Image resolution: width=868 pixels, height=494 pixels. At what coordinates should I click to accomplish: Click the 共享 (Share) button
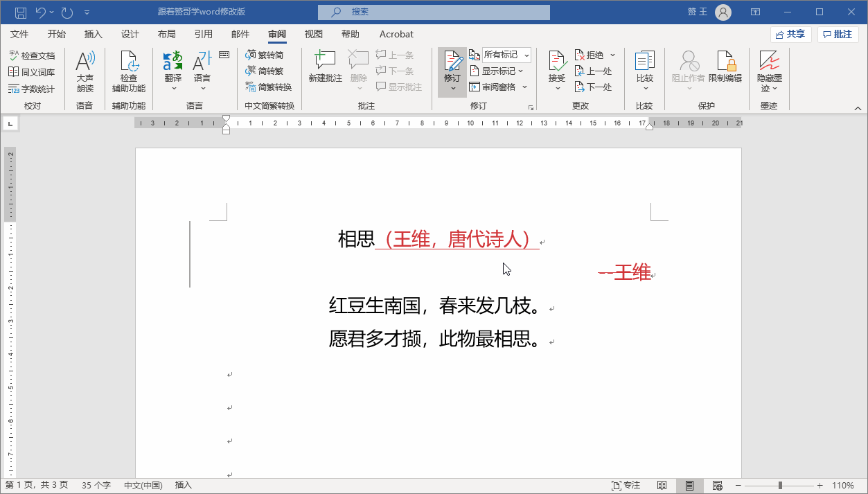790,34
